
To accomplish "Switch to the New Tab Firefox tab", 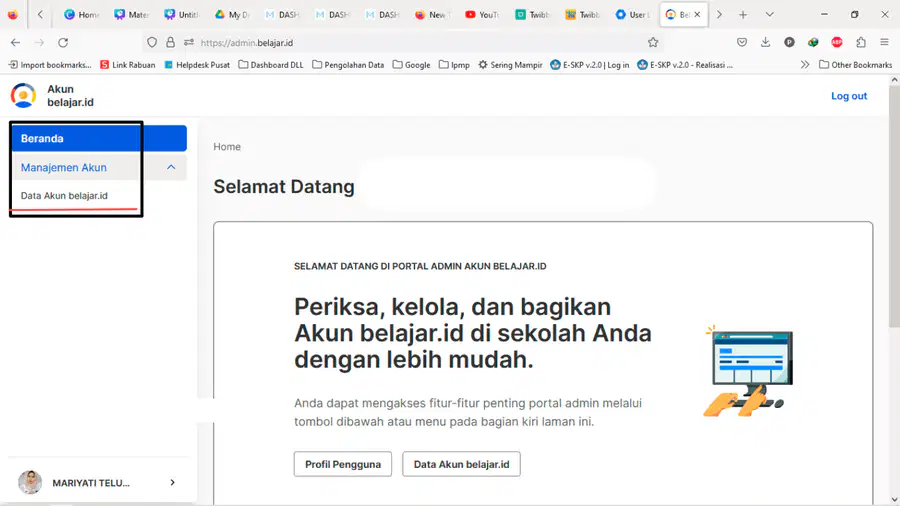I will (432, 14).
